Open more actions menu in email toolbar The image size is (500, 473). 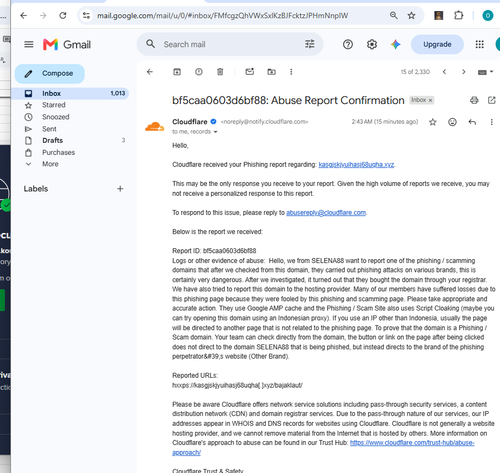291,72
